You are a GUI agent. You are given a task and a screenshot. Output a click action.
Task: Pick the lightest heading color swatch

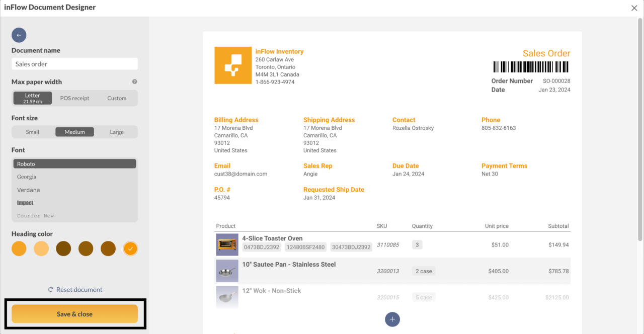pos(41,248)
